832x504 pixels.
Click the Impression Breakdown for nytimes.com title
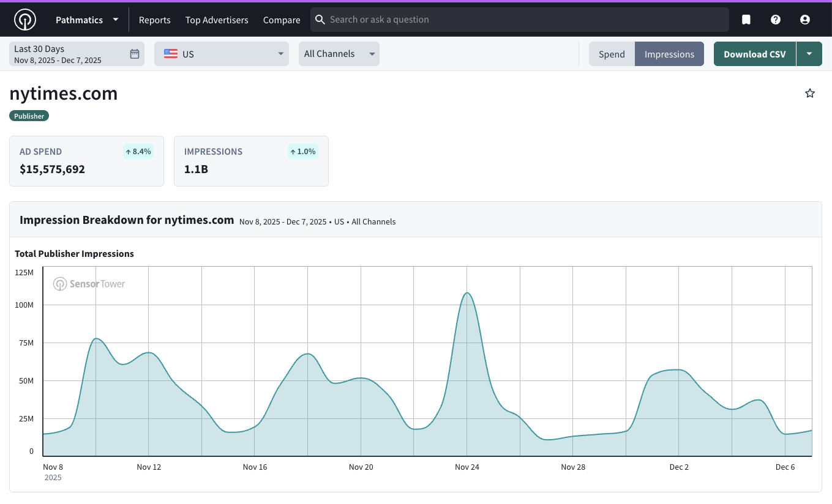(127, 220)
